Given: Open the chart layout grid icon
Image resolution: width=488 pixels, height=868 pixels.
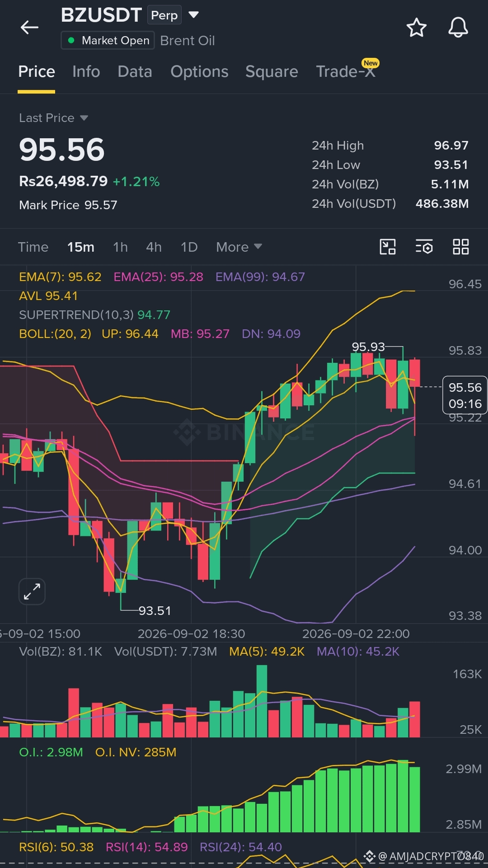Looking at the screenshot, I should [x=461, y=247].
